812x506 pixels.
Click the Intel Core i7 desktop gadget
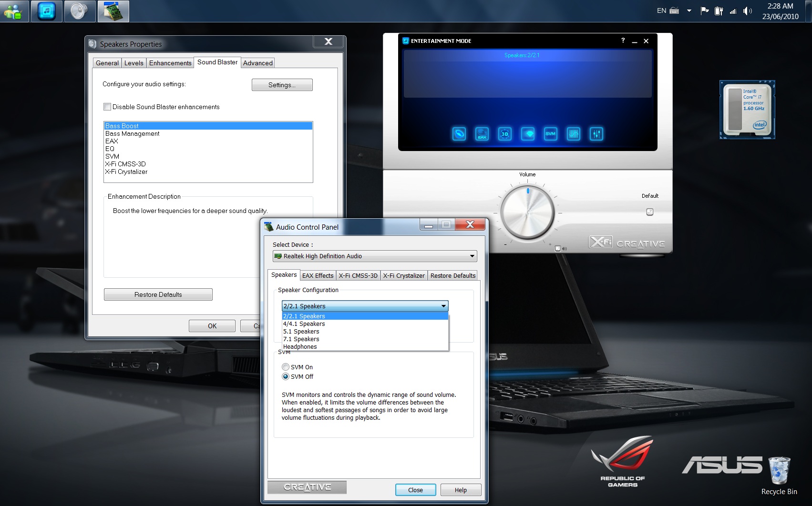747,110
